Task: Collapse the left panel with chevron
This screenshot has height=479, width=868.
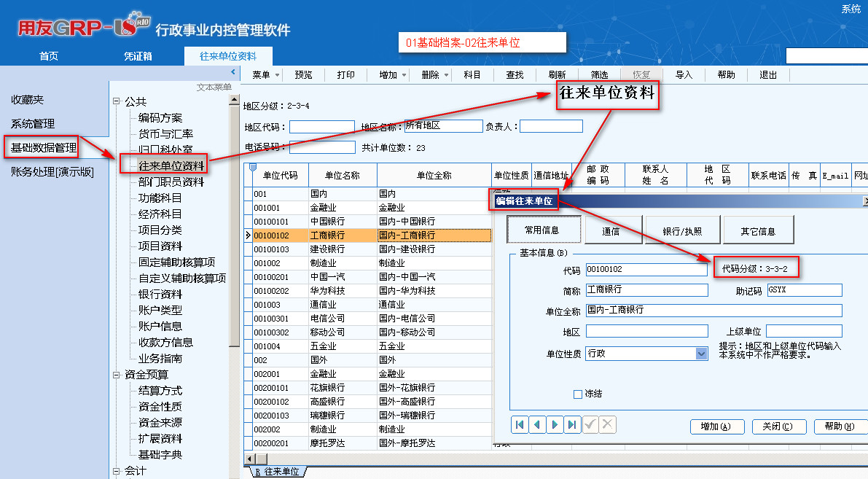Action: pyautogui.click(x=232, y=72)
